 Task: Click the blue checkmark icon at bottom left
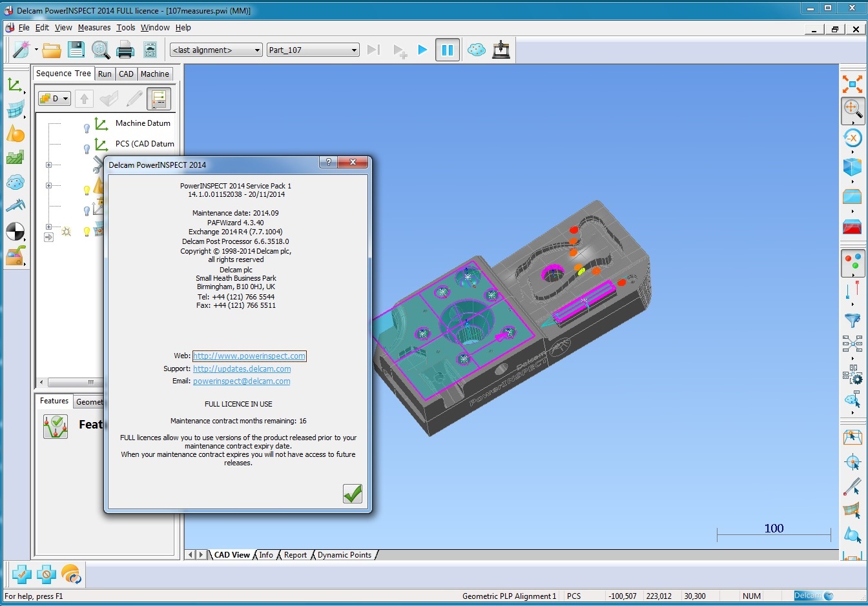21,574
